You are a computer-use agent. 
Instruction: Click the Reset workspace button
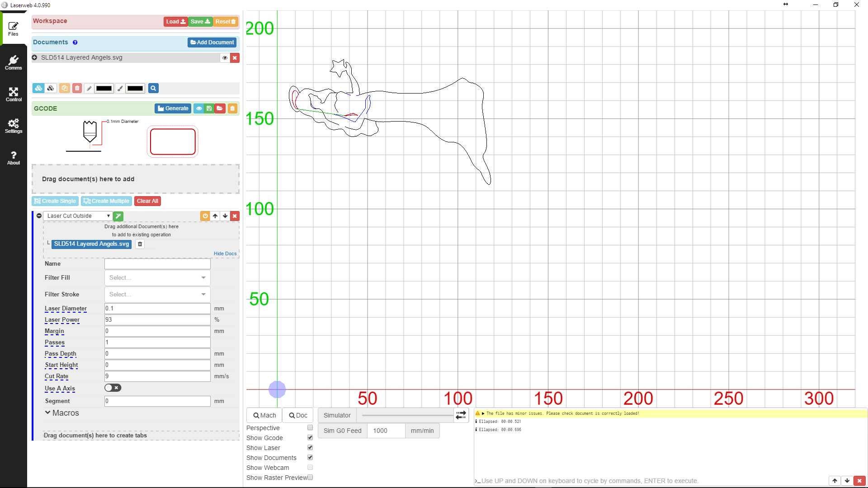pos(226,22)
